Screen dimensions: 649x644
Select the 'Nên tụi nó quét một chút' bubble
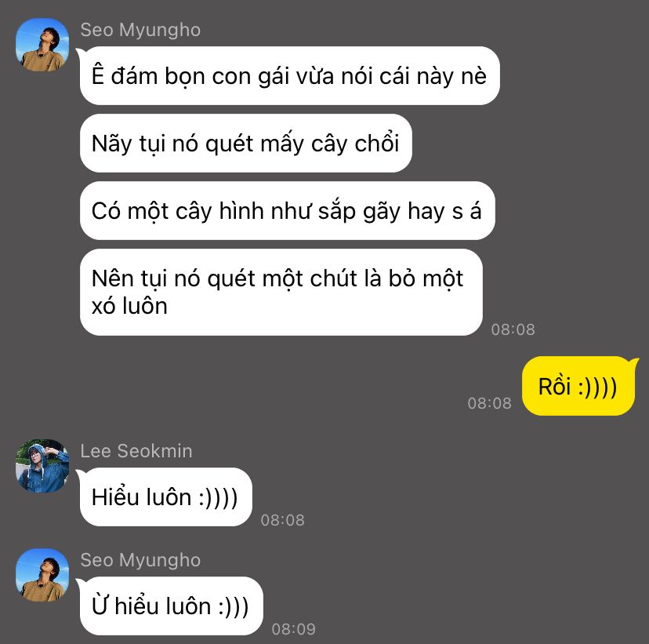coord(281,292)
